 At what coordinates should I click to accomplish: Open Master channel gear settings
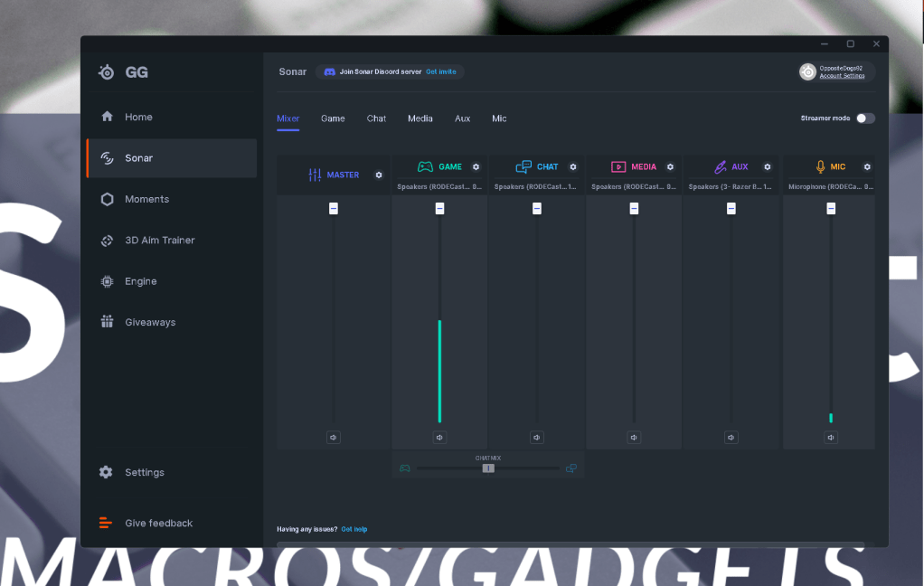click(x=379, y=175)
